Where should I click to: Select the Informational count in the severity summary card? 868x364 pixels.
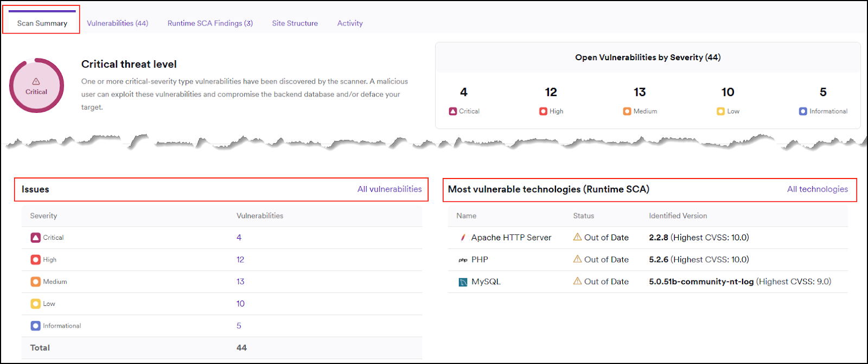pos(822,93)
